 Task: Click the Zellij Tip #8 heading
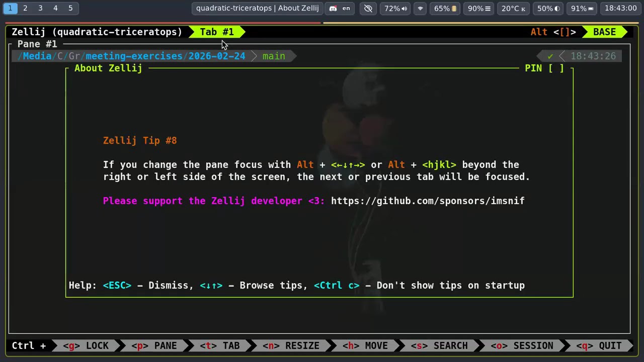point(140,140)
